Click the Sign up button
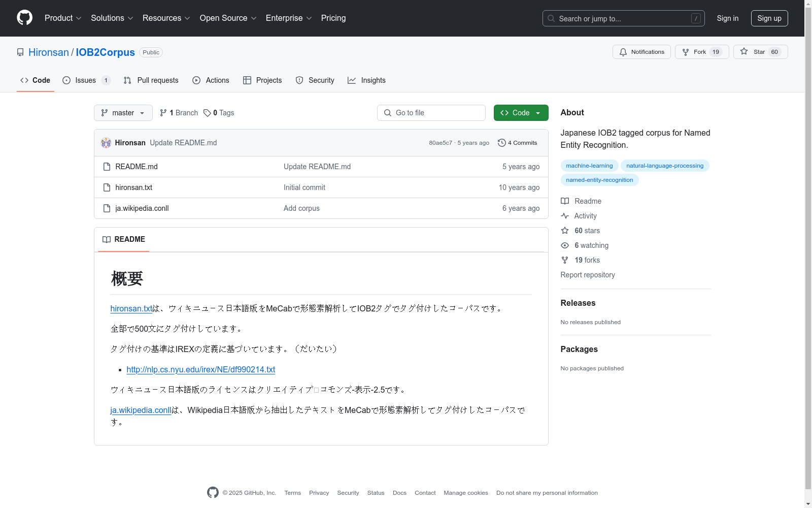The image size is (812, 508). [x=769, y=18]
